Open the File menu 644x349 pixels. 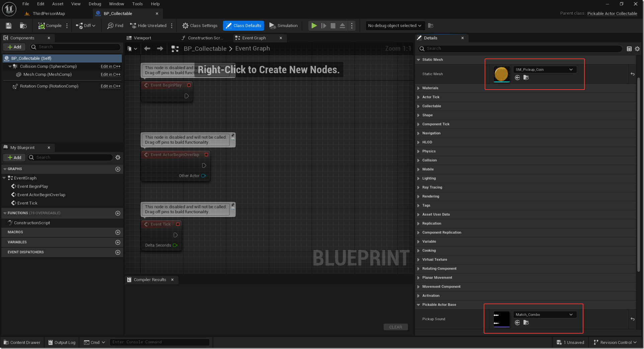(x=26, y=4)
